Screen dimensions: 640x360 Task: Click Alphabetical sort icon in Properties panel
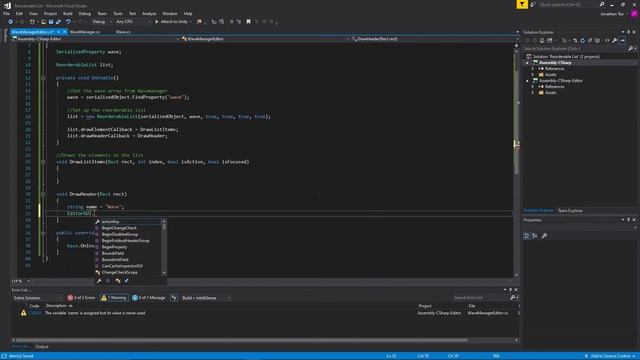tap(535, 236)
